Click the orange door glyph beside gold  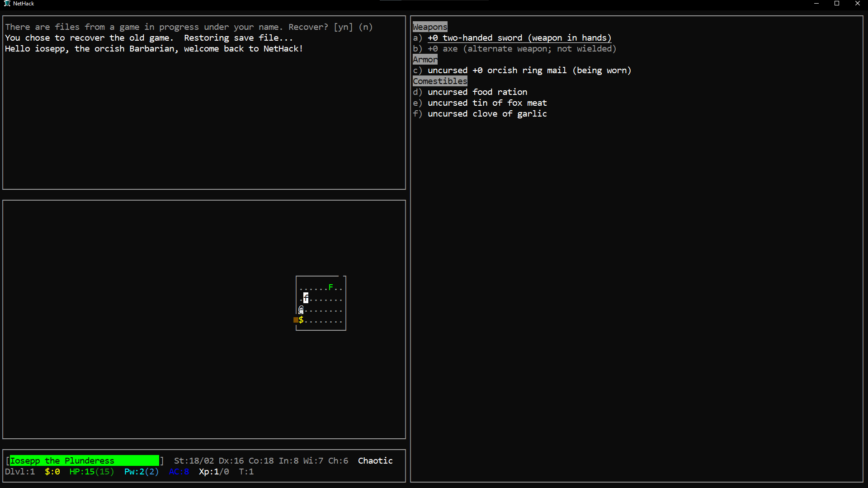point(296,320)
